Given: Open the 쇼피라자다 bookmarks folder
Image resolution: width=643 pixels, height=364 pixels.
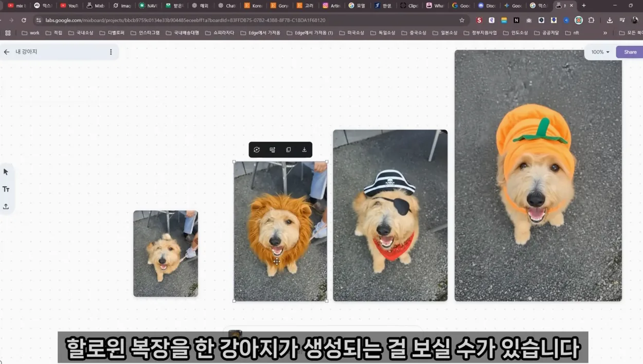Looking at the screenshot, I should point(219,33).
